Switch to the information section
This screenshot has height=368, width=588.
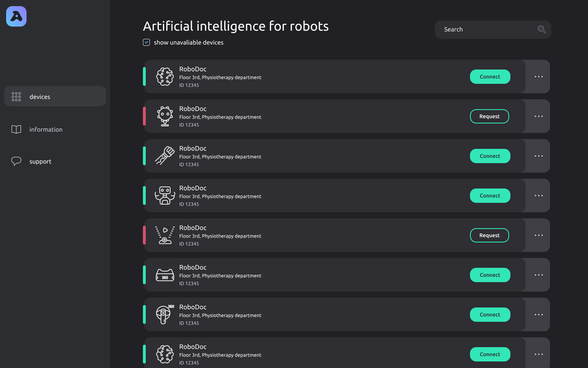(46, 129)
